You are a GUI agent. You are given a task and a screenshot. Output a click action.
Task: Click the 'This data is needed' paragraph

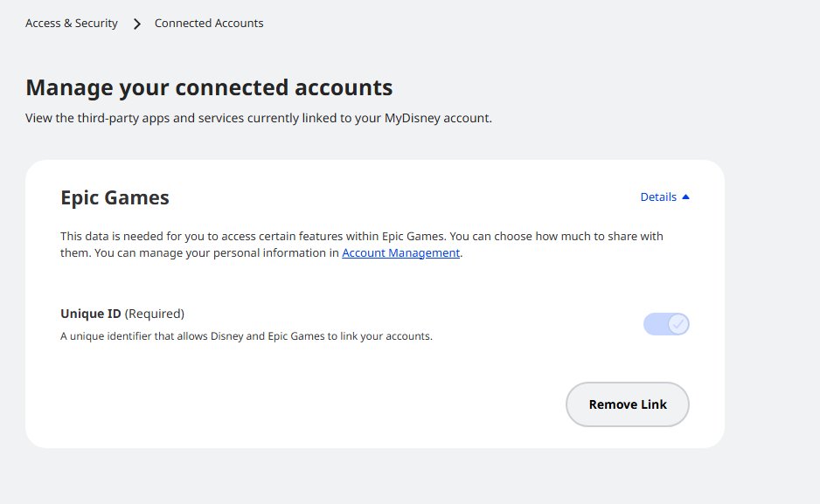(362, 245)
